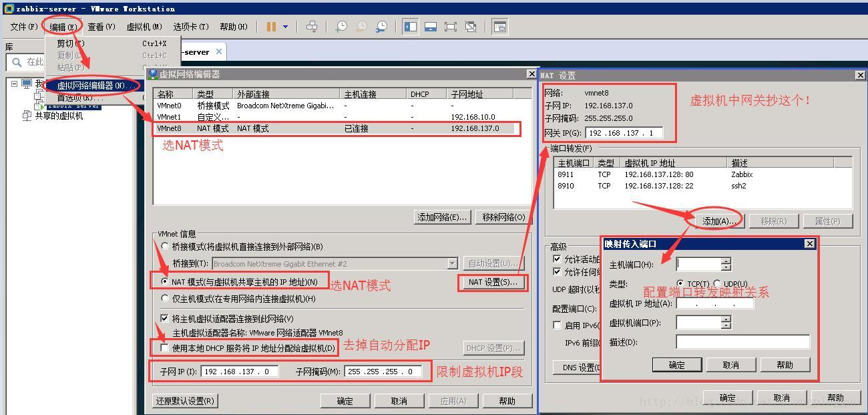Click the search magnifier icon in library
Viewport: 868px width, 415px height.
[16, 62]
